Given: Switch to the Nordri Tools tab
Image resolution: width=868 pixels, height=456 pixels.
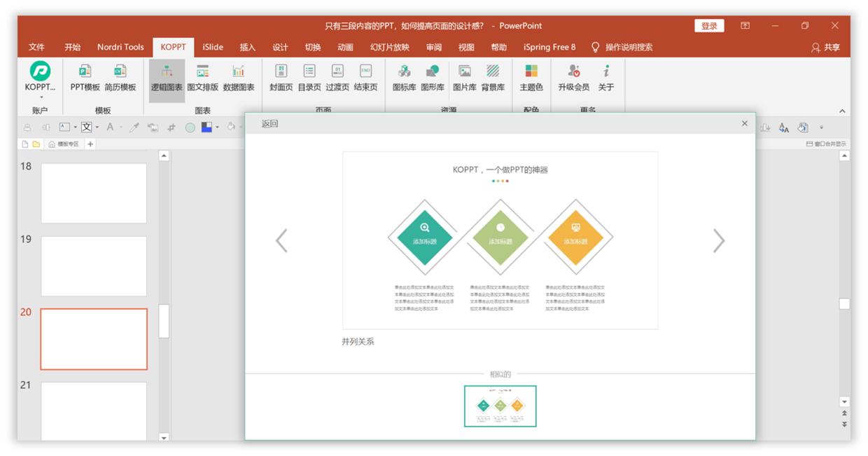Looking at the screenshot, I should 120,47.
